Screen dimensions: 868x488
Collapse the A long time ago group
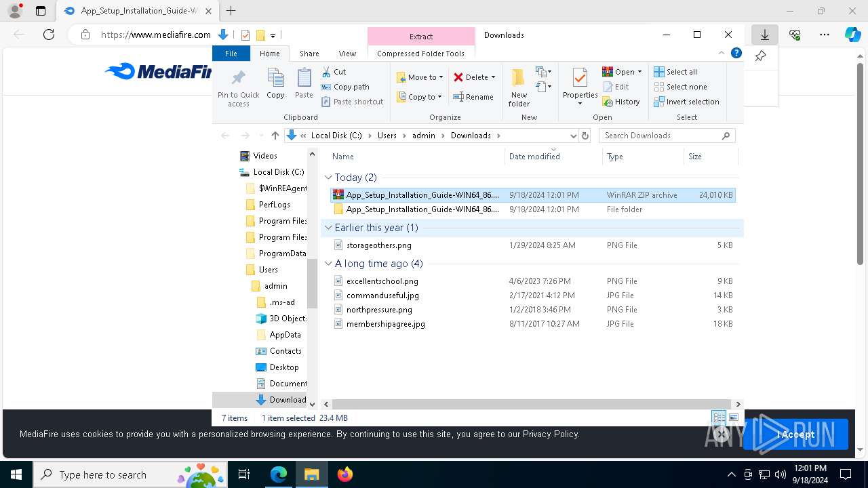[x=329, y=264]
